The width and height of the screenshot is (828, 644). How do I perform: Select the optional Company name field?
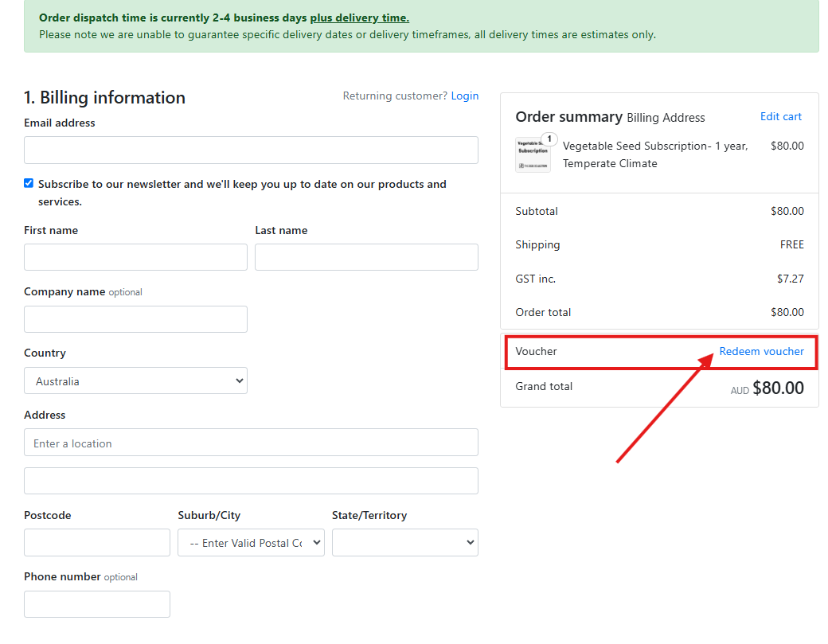click(135, 318)
